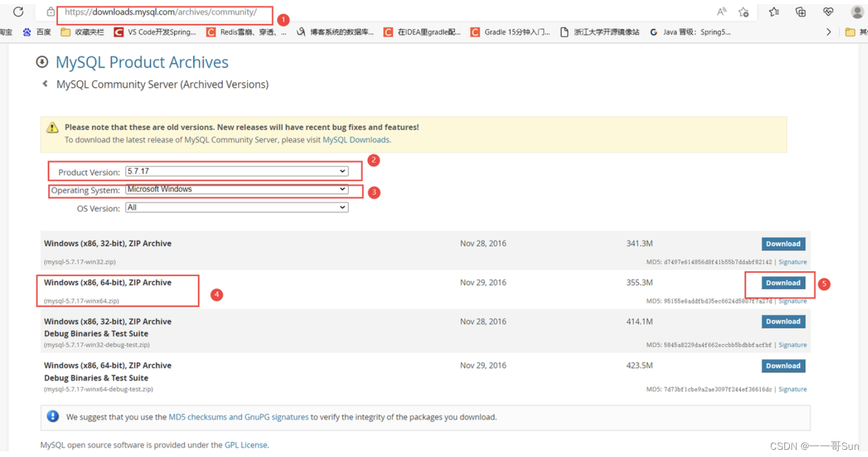This screenshot has width=868, height=457.
Task: Open Gradle 15分钟入门 bookmark
Action: [510, 32]
